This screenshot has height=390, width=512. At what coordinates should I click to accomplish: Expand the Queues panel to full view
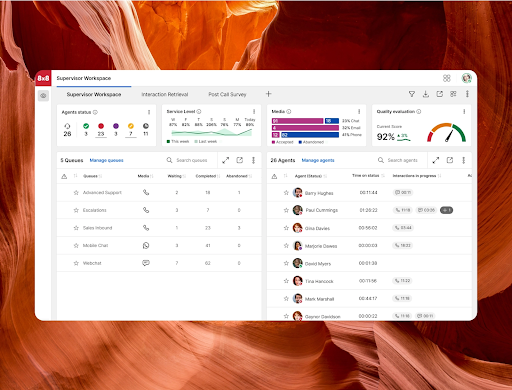coord(226,160)
